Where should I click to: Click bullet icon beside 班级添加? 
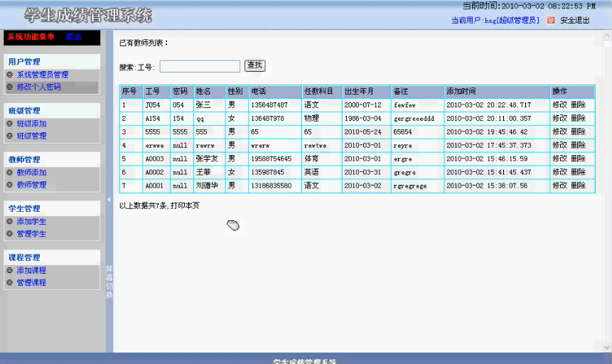[x=10, y=124]
